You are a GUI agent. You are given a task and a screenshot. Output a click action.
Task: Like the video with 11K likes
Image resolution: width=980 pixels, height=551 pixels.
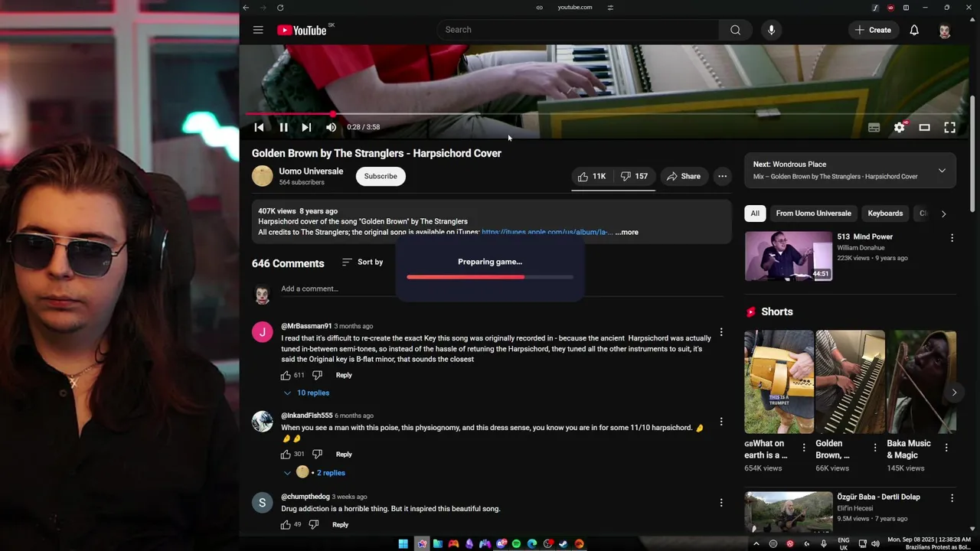point(591,177)
